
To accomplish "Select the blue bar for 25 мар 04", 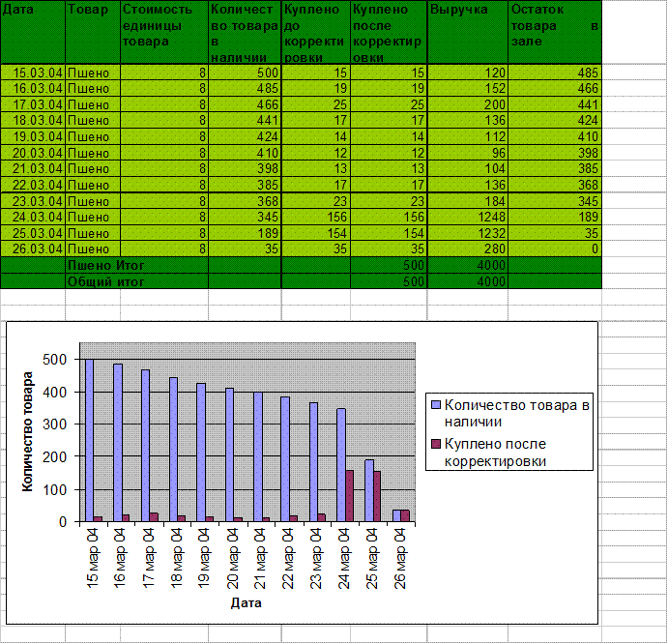I will tap(369, 490).
